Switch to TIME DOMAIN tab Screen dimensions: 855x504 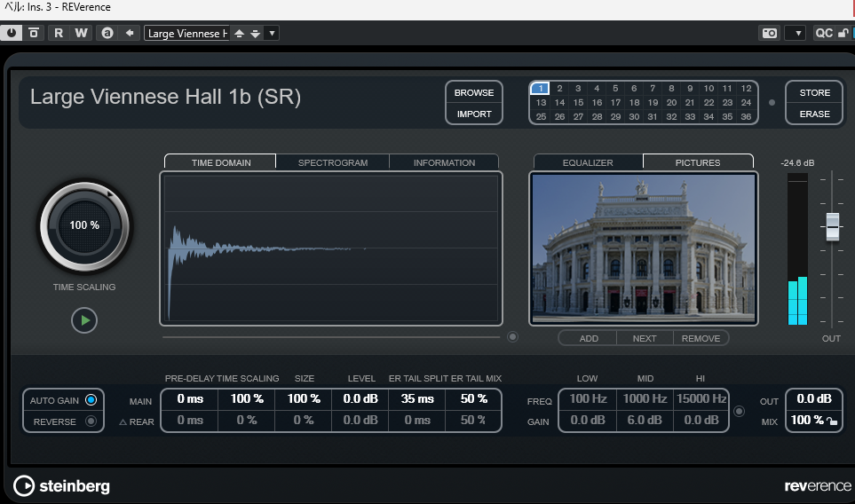coord(221,162)
